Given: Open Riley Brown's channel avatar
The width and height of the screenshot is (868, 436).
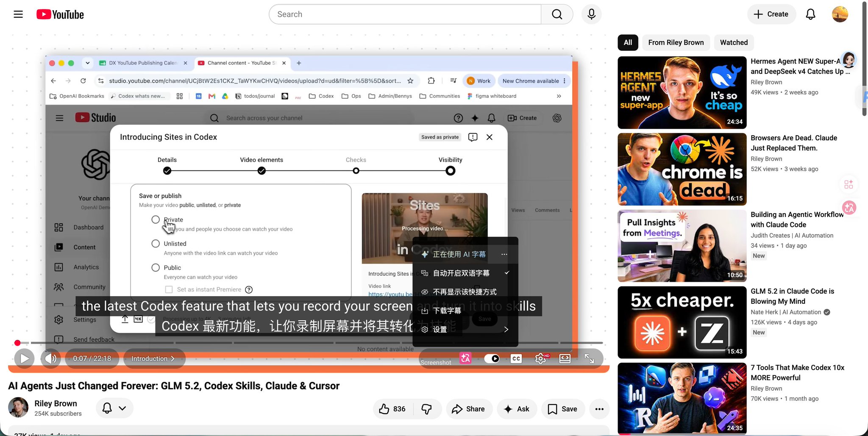Looking at the screenshot, I should pyautogui.click(x=18, y=408).
